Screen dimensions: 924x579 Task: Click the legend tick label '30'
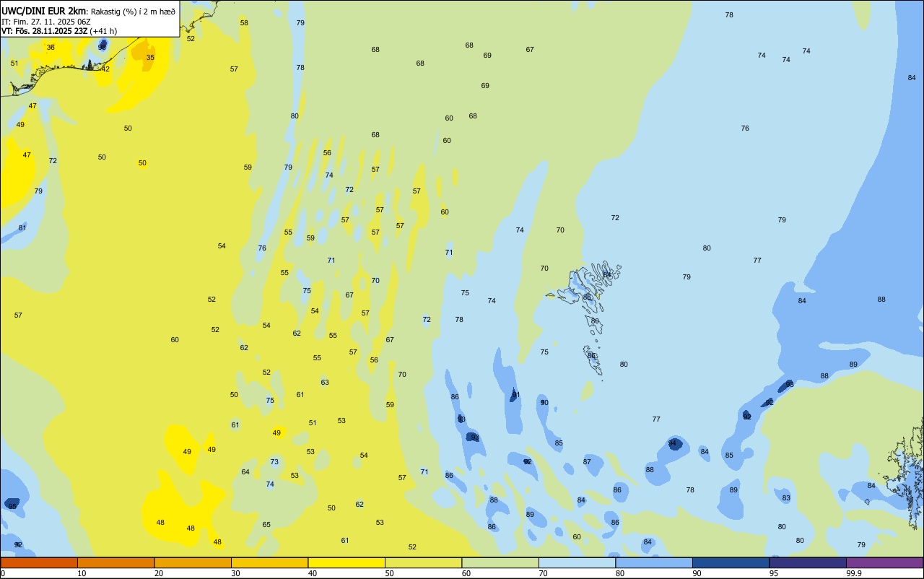[235, 573]
